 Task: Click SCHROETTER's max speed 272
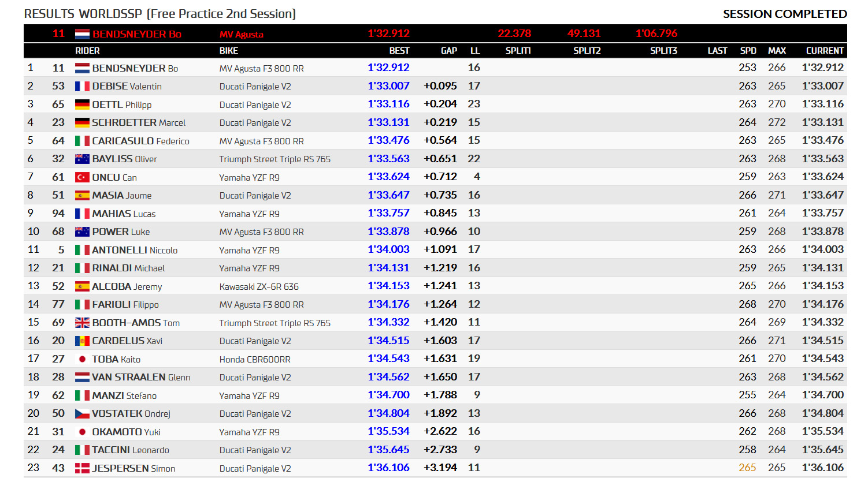[777, 122]
